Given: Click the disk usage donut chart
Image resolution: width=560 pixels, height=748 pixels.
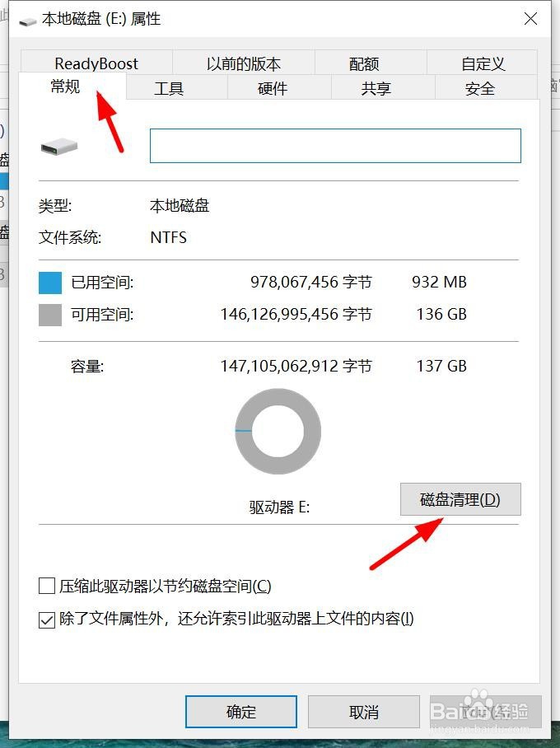Looking at the screenshot, I should pyautogui.click(x=278, y=431).
